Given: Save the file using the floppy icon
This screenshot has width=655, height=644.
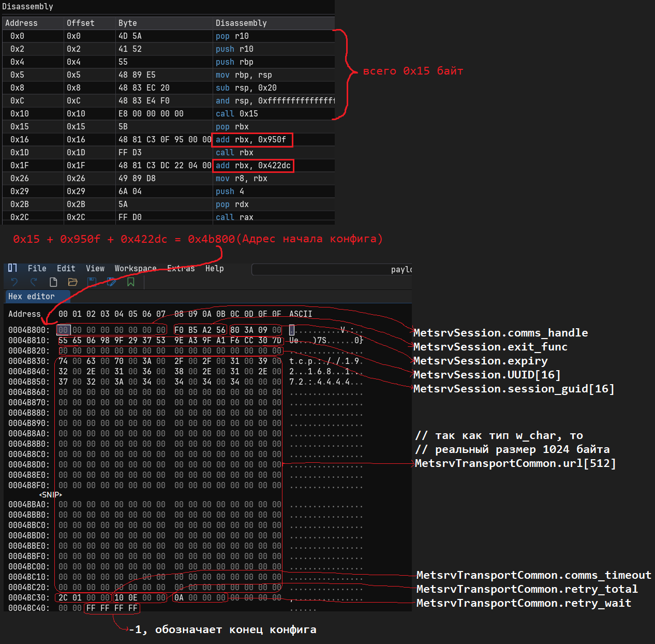Looking at the screenshot, I should 92,282.
